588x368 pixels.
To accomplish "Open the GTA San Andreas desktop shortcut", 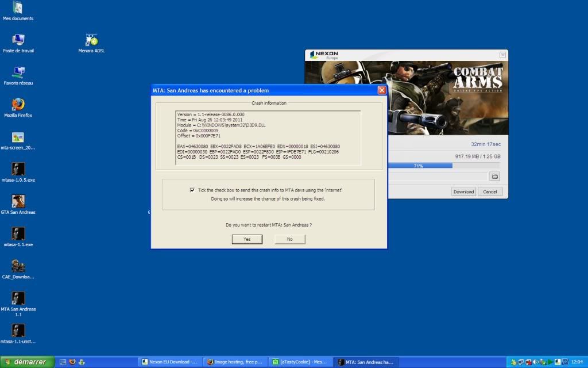I will (18, 202).
